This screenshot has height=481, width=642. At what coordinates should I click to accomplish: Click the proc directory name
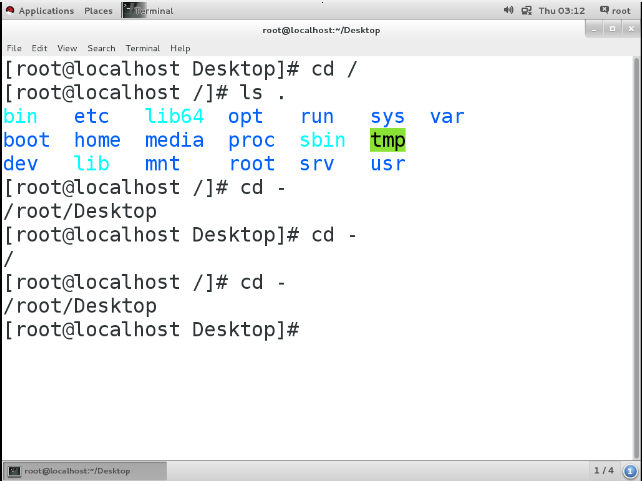[251, 141]
